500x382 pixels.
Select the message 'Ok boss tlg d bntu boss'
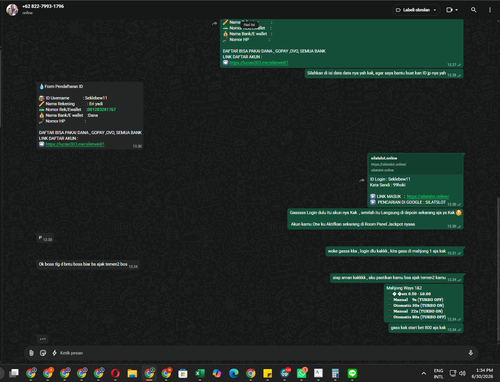88,264
